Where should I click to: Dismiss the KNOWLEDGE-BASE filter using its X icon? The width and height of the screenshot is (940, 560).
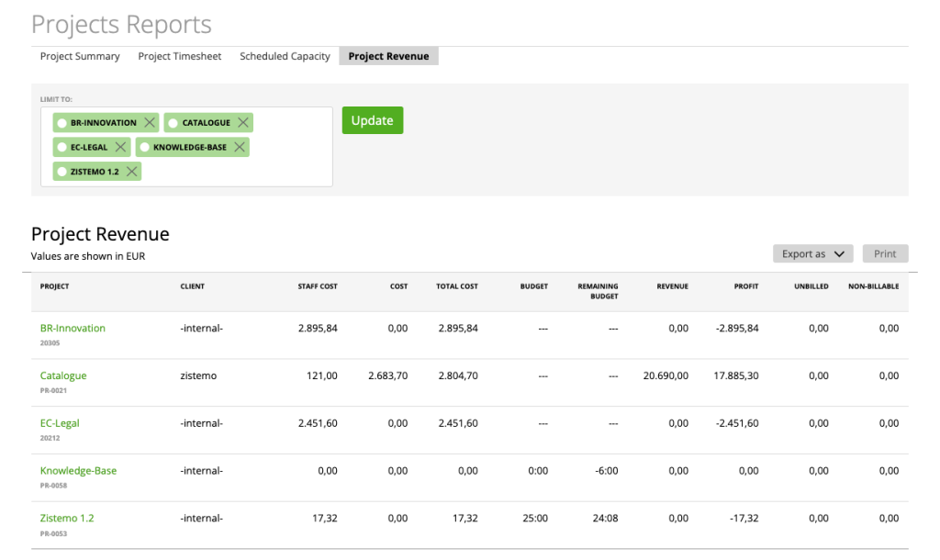[239, 146]
